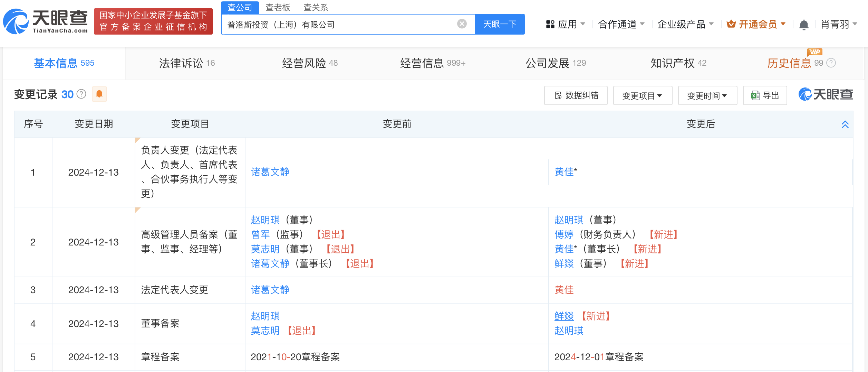Click the help icon next to 历史信息
This screenshot has width=868, height=372.
(831, 63)
